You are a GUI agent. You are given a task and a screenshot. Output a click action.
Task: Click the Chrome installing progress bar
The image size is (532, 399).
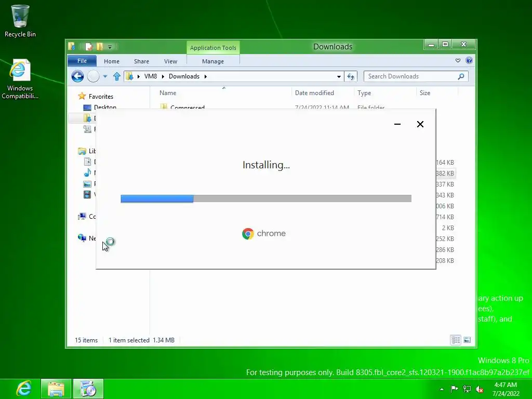[x=266, y=198]
